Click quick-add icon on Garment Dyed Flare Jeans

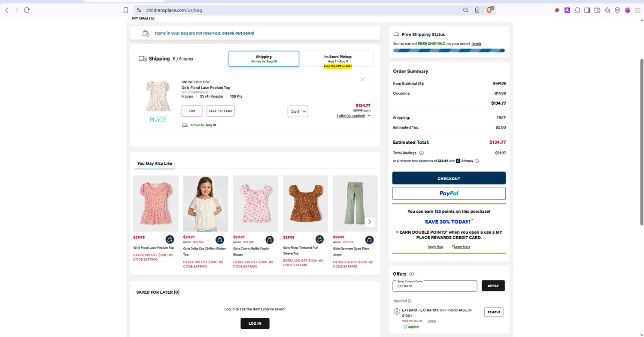click(x=369, y=239)
